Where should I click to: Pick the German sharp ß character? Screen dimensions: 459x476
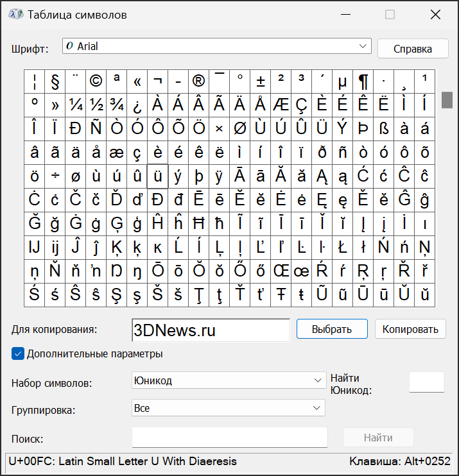pyautogui.click(x=383, y=129)
